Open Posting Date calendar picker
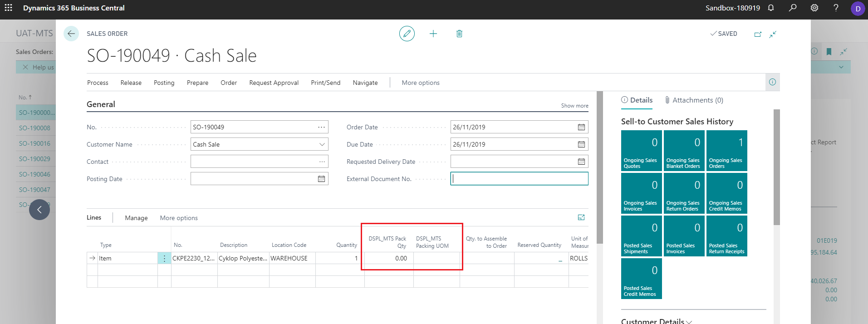 click(x=321, y=179)
